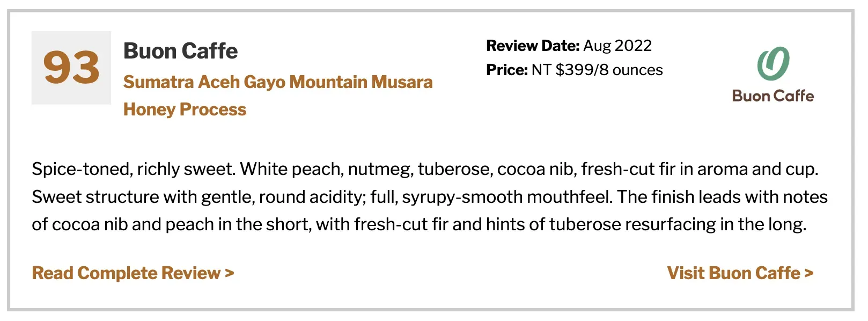Click the 'Sweet structure with gentle' sentence
Screen dimensions: 868x321
(322, 196)
